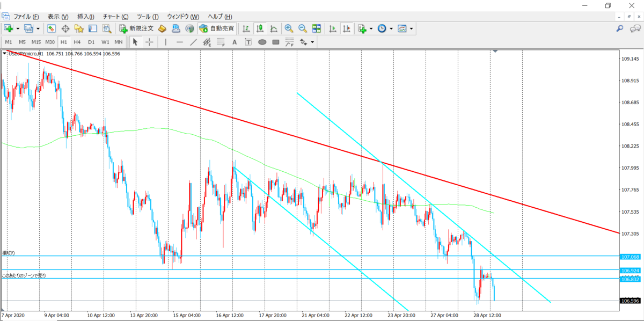The height and width of the screenshot is (321, 644).
Task: Open the ファイル menu
Action: (x=26, y=17)
